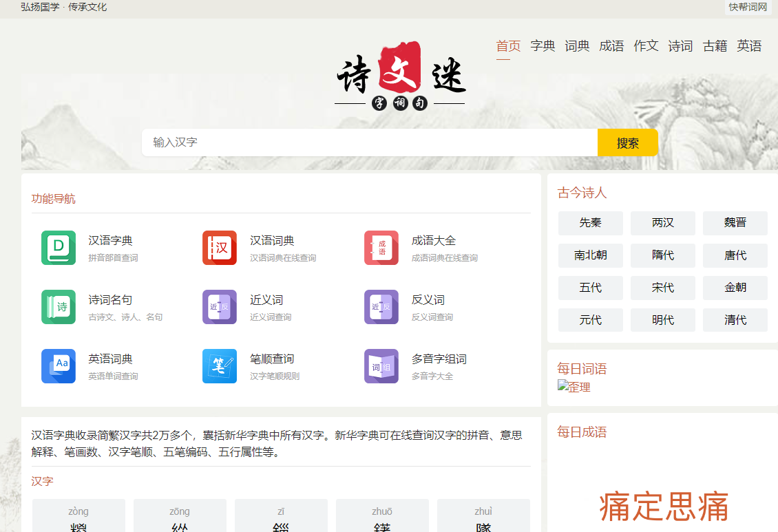Screen dimensions: 778x532
Task: Select the 隋代 poets button
Action: click(663, 255)
